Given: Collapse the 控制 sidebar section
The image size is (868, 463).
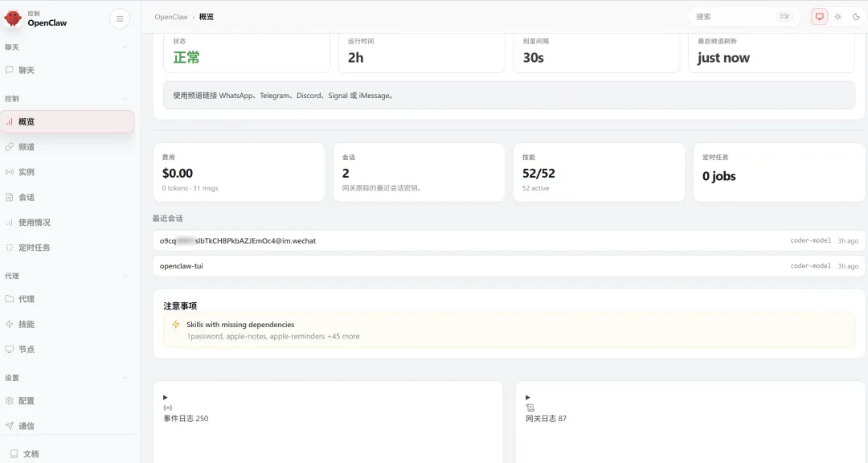Looking at the screenshot, I should pyautogui.click(x=125, y=99).
